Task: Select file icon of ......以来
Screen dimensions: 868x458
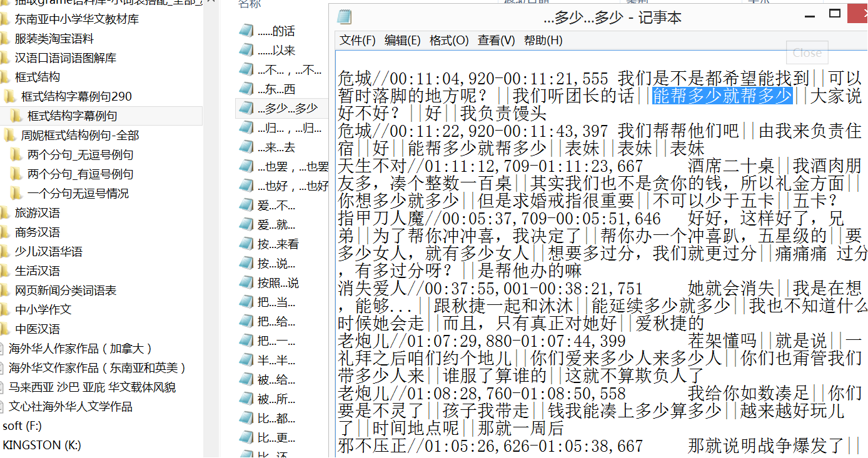Action: (246, 50)
